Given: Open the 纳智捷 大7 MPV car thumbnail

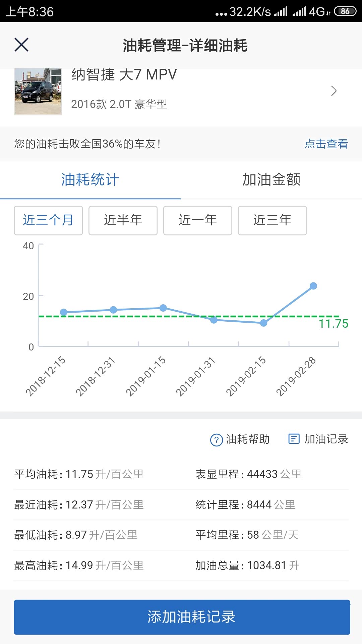Looking at the screenshot, I should 38,92.
